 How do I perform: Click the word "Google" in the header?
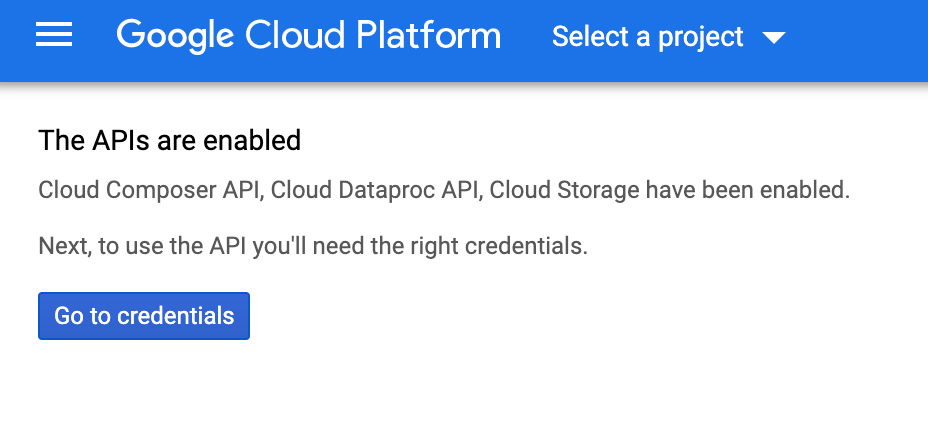click(x=170, y=36)
